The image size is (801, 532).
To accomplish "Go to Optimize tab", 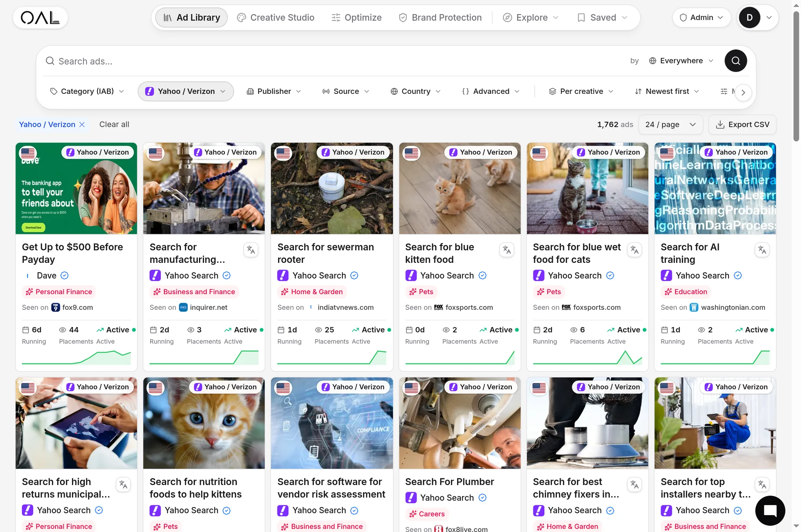I will 356,18.
